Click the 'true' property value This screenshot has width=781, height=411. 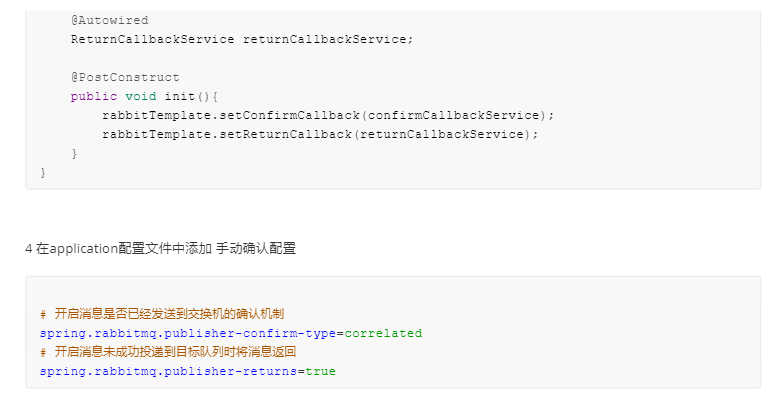pos(320,371)
